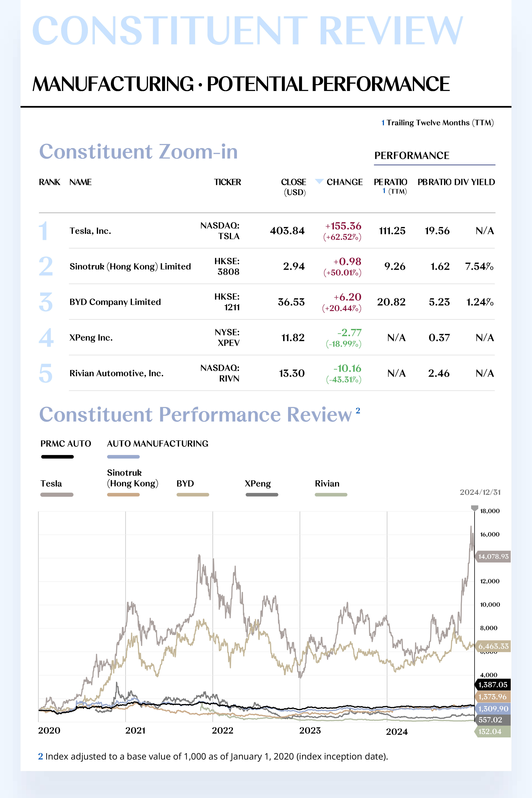The image size is (532, 798).
Task: Click footnote 1 marker beside PE RATIO
Action: (x=384, y=191)
